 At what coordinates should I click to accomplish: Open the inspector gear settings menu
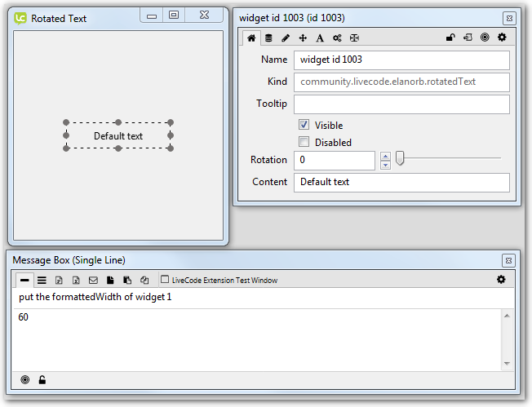(502, 38)
